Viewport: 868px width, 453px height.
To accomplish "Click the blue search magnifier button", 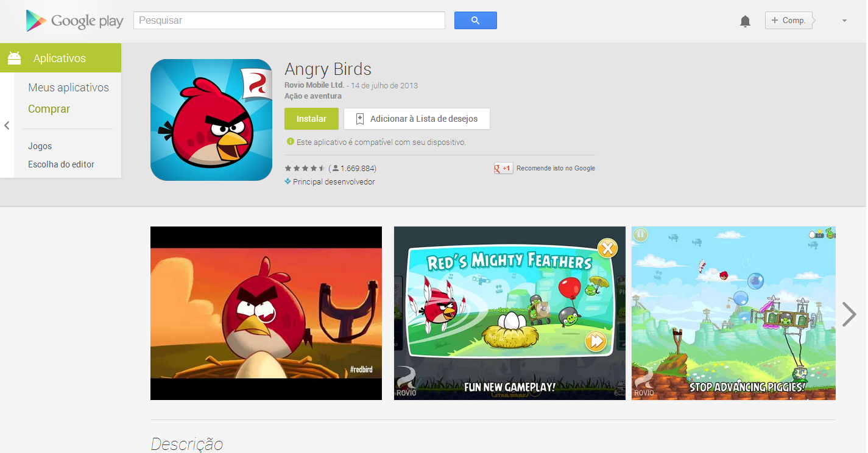I will click(x=476, y=20).
